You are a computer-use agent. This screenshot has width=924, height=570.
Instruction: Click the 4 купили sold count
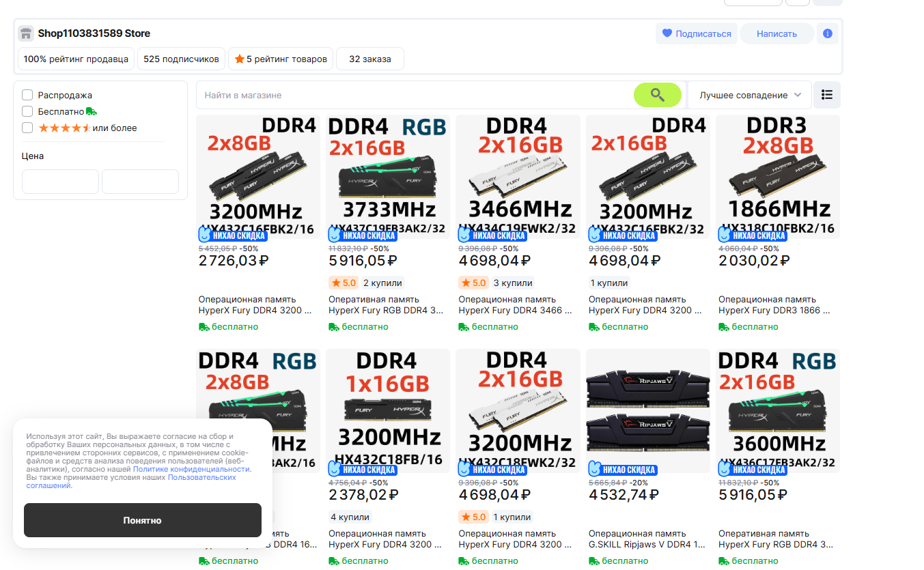pos(350,517)
